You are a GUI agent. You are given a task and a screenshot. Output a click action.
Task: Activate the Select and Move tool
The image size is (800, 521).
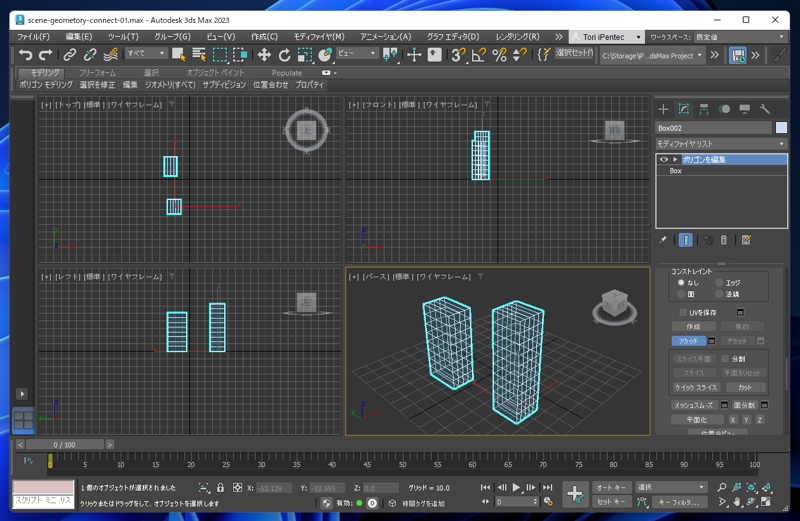coord(264,54)
